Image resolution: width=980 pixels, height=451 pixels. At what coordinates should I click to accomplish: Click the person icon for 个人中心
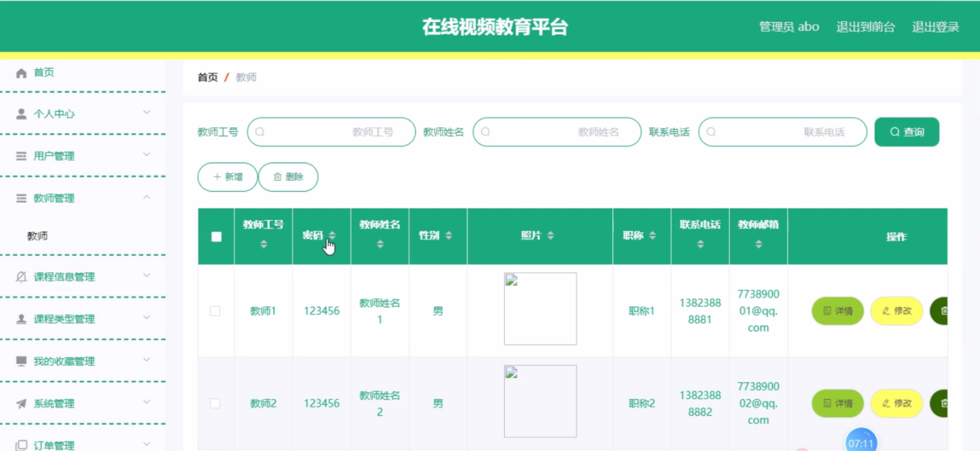click(21, 114)
